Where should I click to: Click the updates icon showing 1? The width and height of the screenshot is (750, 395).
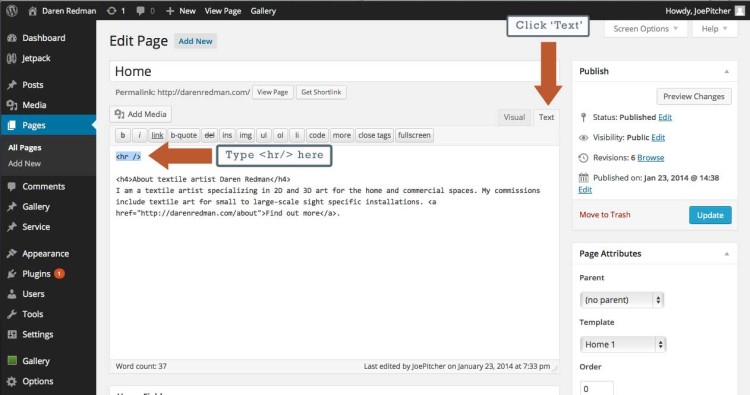111,11
